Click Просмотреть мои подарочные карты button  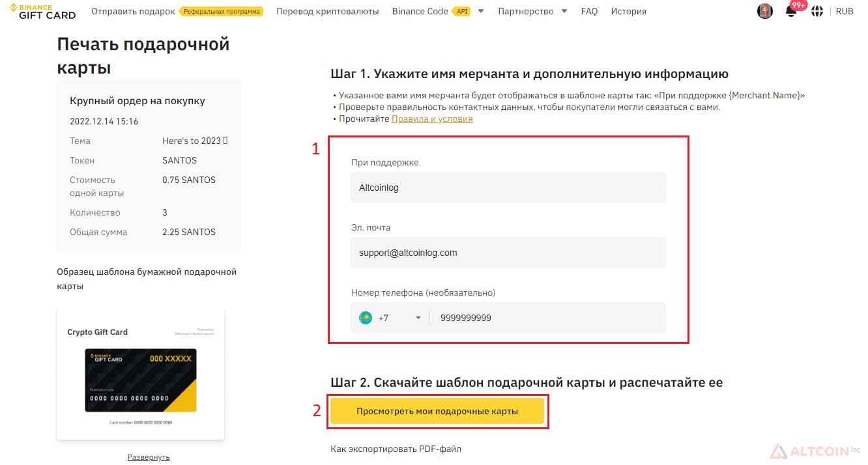[x=437, y=411]
